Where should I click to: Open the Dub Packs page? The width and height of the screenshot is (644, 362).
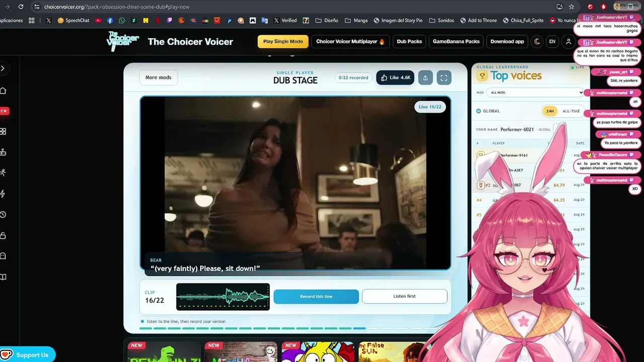[x=409, y=41]
